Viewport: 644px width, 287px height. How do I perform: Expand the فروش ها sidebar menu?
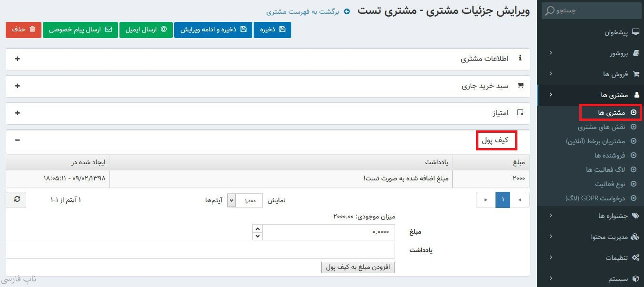pos(615,74)
